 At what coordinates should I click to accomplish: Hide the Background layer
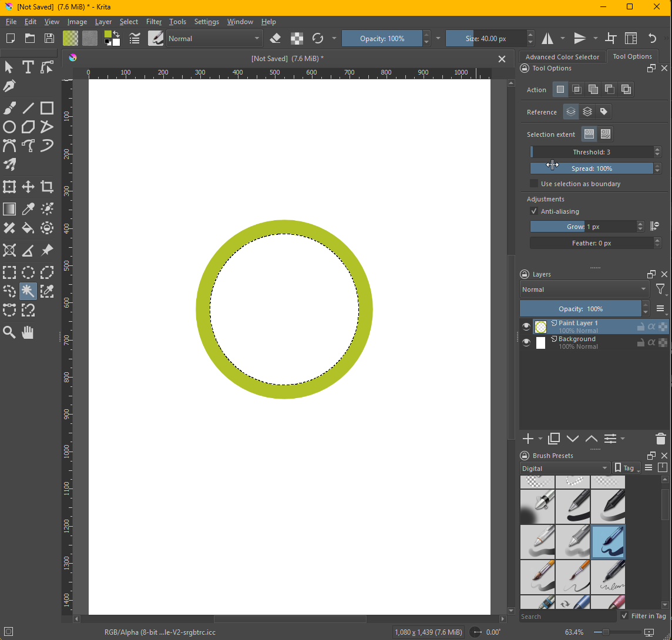coord(526,343)
